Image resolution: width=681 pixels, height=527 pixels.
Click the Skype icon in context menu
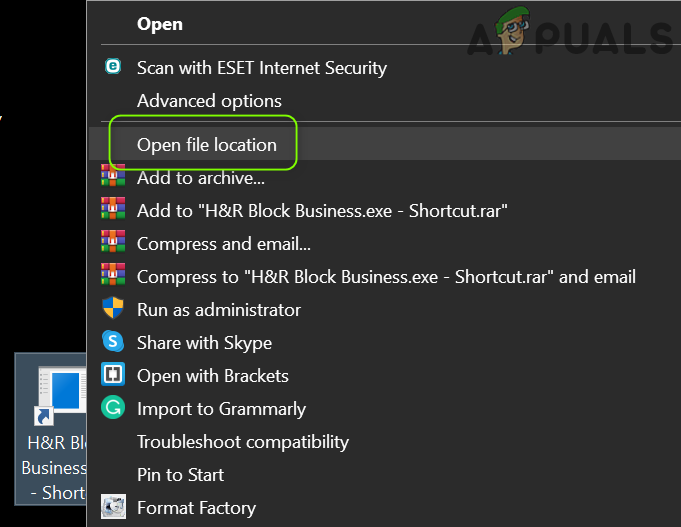coord(113,342)
